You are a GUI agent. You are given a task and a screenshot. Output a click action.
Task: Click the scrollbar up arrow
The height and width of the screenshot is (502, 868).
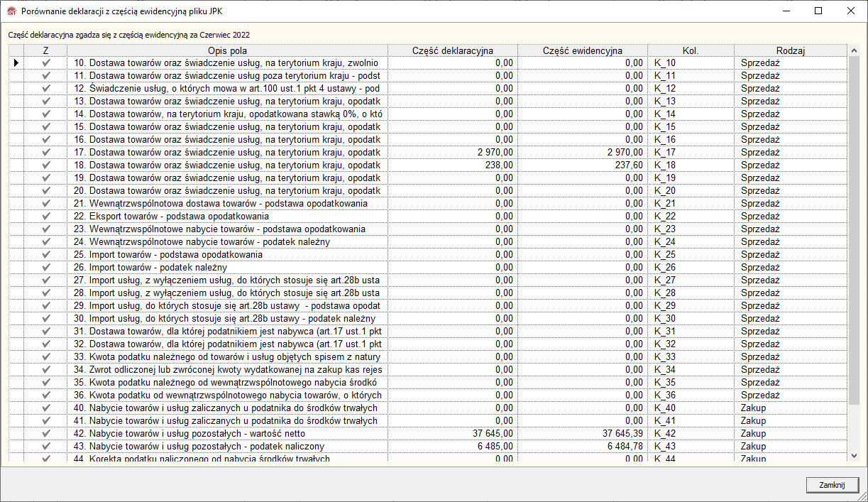point(854,50)
